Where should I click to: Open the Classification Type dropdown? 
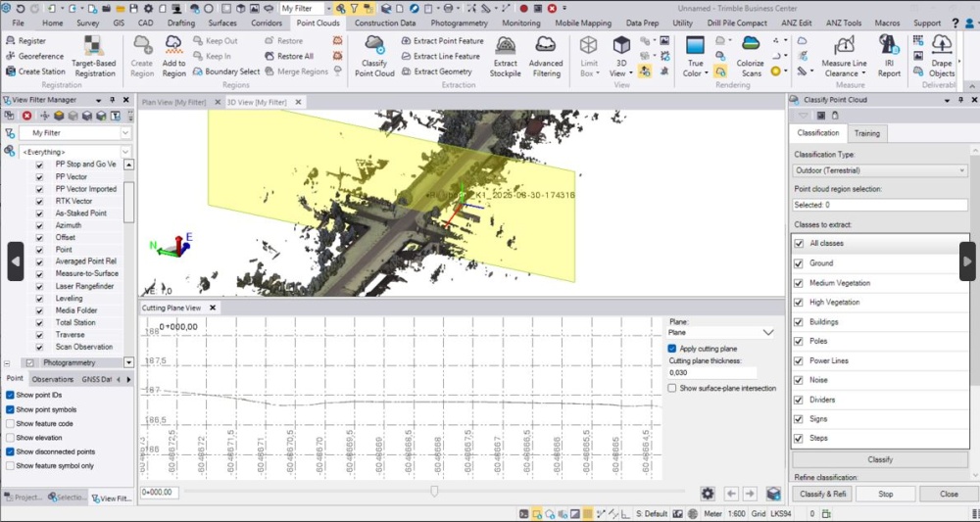pyautogui.click(x=879, y=170)
